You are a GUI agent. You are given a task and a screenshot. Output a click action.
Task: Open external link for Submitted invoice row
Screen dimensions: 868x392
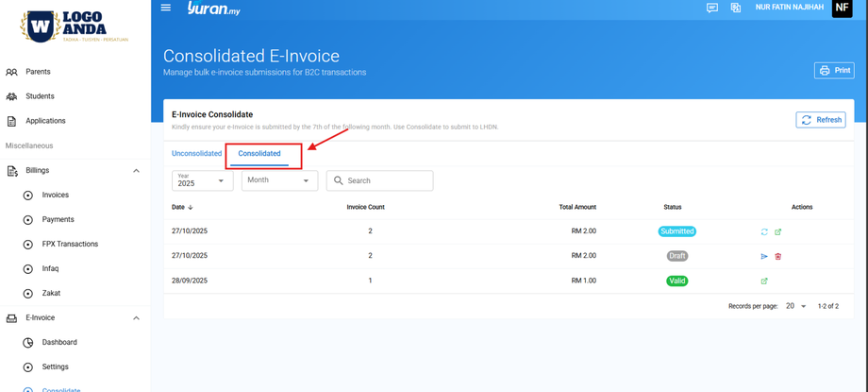(x=777, y=231)
